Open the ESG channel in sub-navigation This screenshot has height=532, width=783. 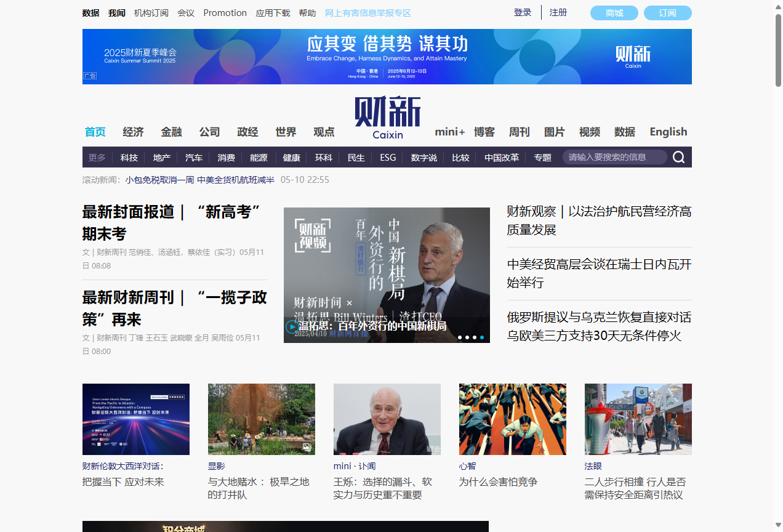tap(388, 158)
